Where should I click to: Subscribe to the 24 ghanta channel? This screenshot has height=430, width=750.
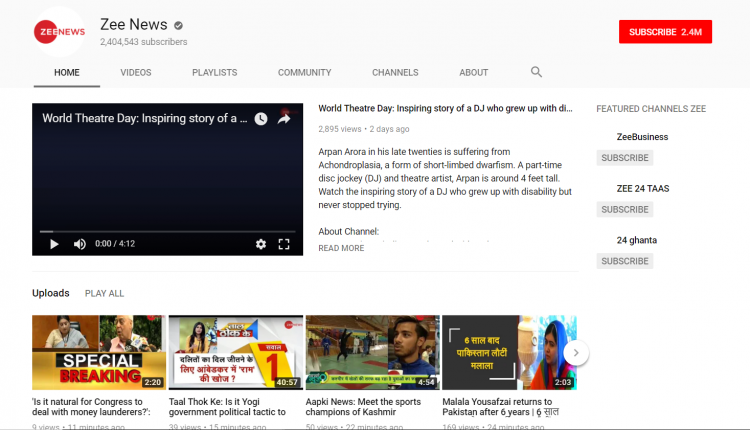(625, 261)
